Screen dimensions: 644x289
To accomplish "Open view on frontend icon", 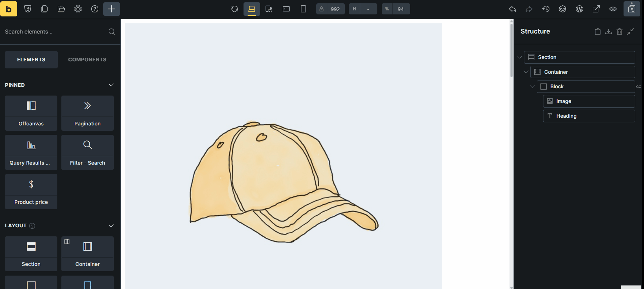I will pos(596,9).
